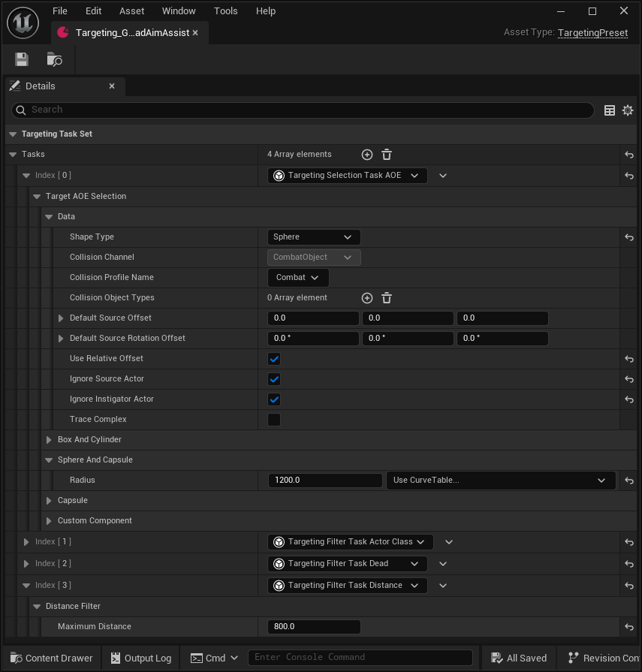The height and width of the screenshot is (672, 642).
Task: Reset Radius value to default
Action: (628, 481)
